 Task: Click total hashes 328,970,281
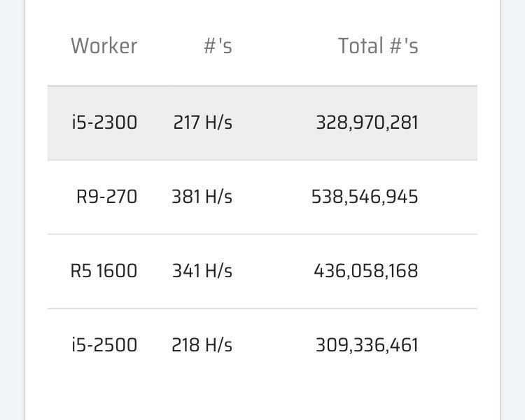(367, 122)
